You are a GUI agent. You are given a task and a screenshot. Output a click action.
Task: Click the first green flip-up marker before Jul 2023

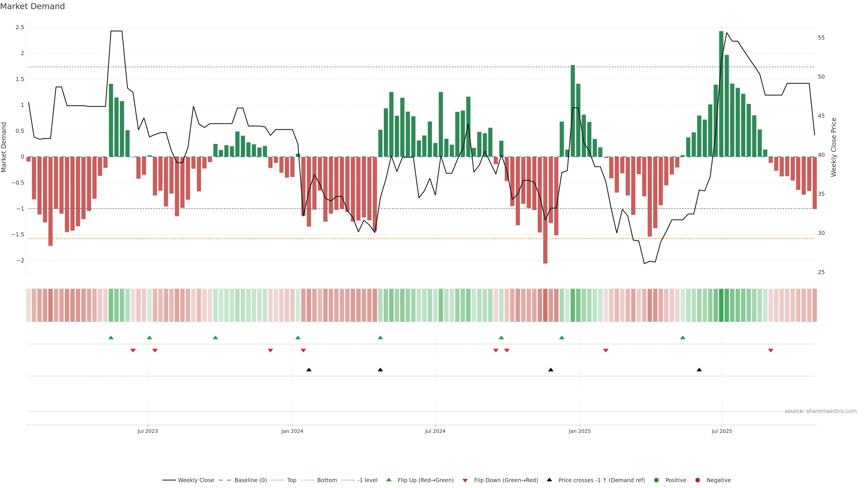[x=111, y=338]
